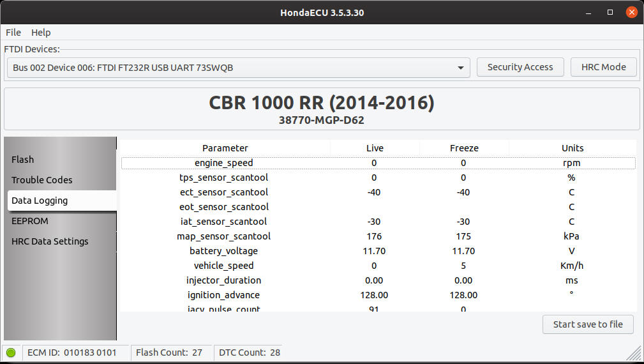644x364 pixels.
Task: Select the tps_sensor_scantool parameter
Action: [224, 178]
